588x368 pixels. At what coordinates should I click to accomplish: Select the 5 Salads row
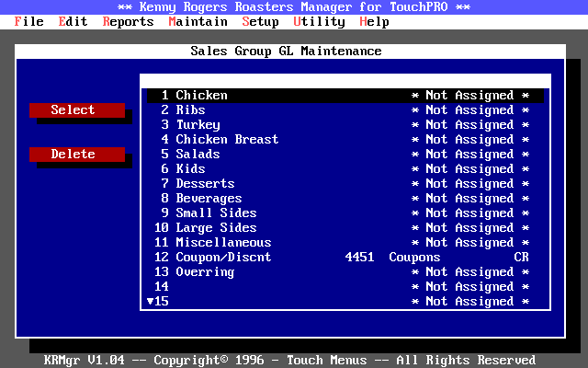(345, 155)
